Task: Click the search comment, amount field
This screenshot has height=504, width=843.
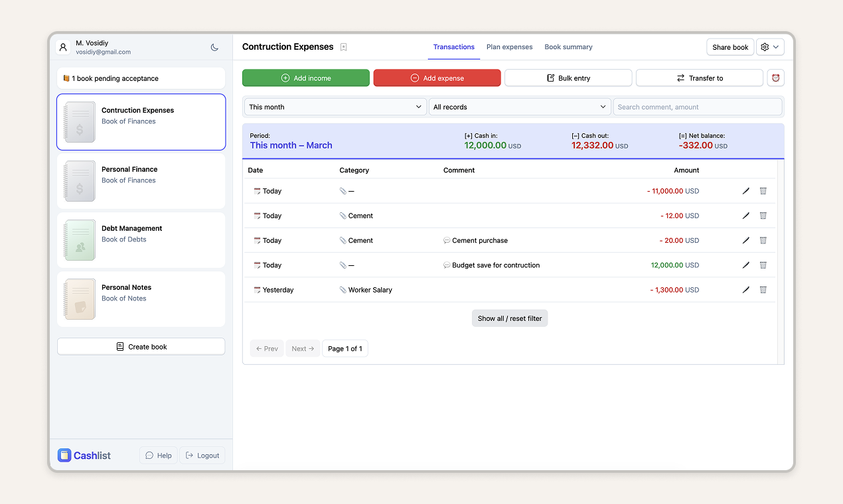Action: [698, 106]
